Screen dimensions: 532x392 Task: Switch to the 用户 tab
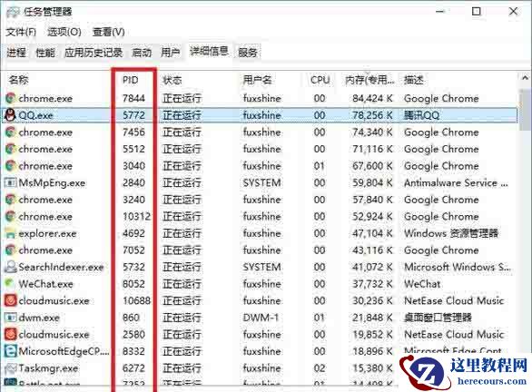[170, 53]
